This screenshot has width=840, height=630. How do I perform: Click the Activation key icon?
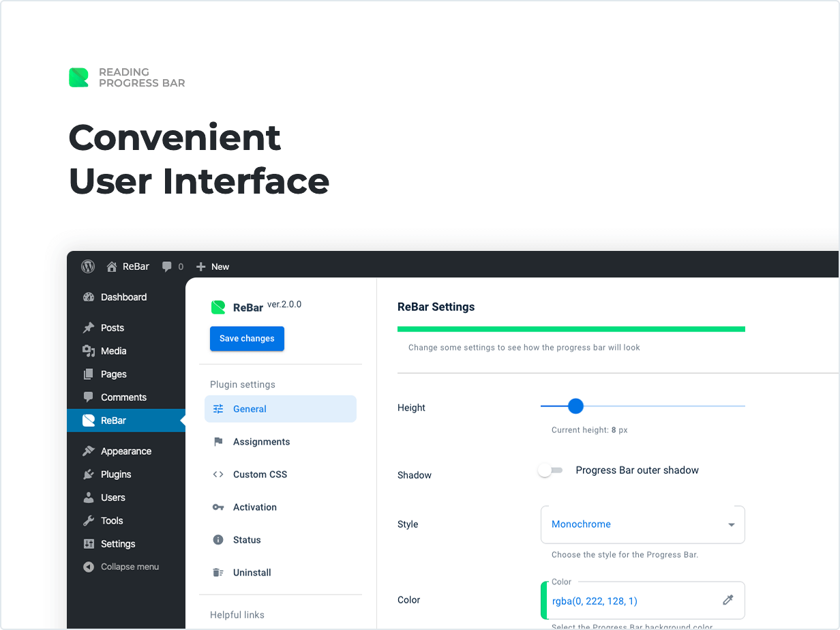(x=218, y=507)
